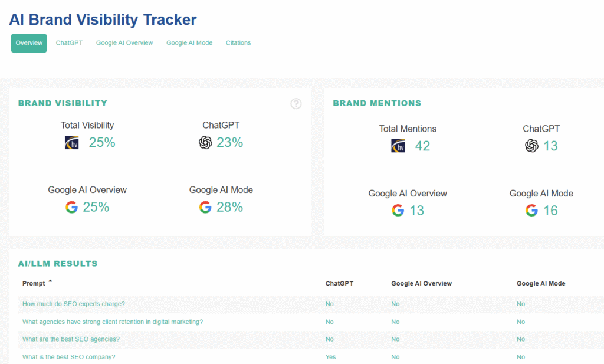The image size is (604, 364).
Task: Click the BRAND VISIBILITY panel heading
Action: click(63, 103)
